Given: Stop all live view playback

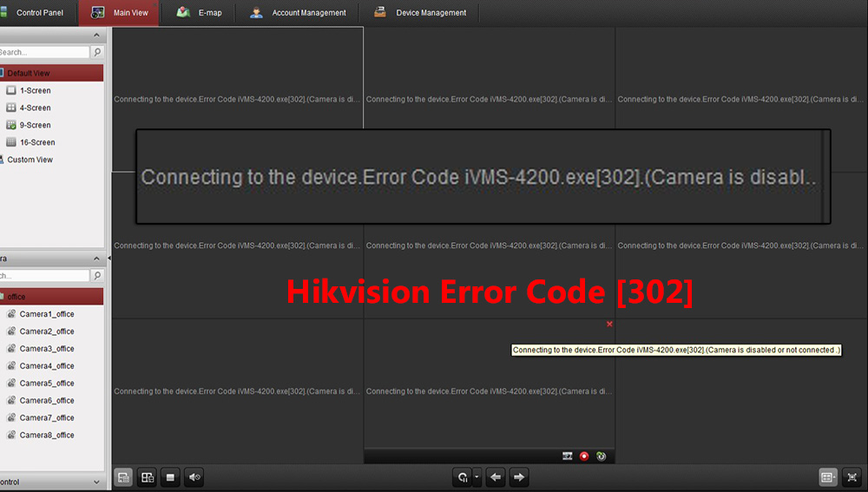Looking at the screenshot, I should pos(170,477).
